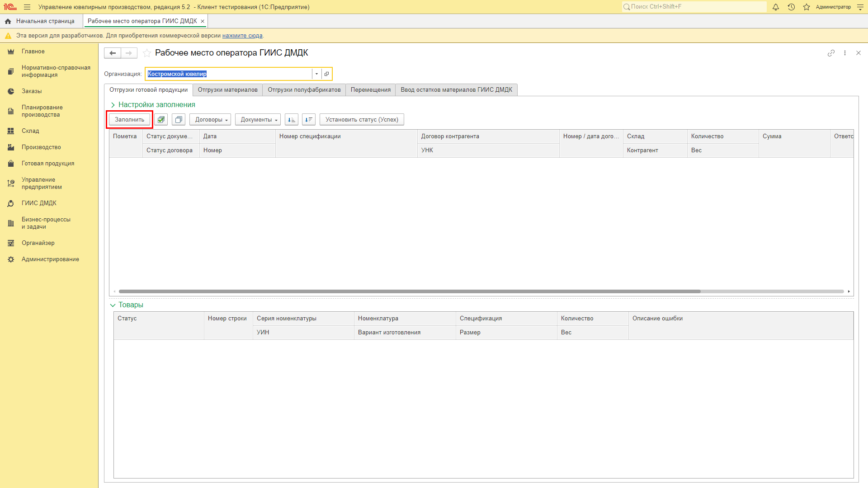Click the Заполнить button

point(129,120)
